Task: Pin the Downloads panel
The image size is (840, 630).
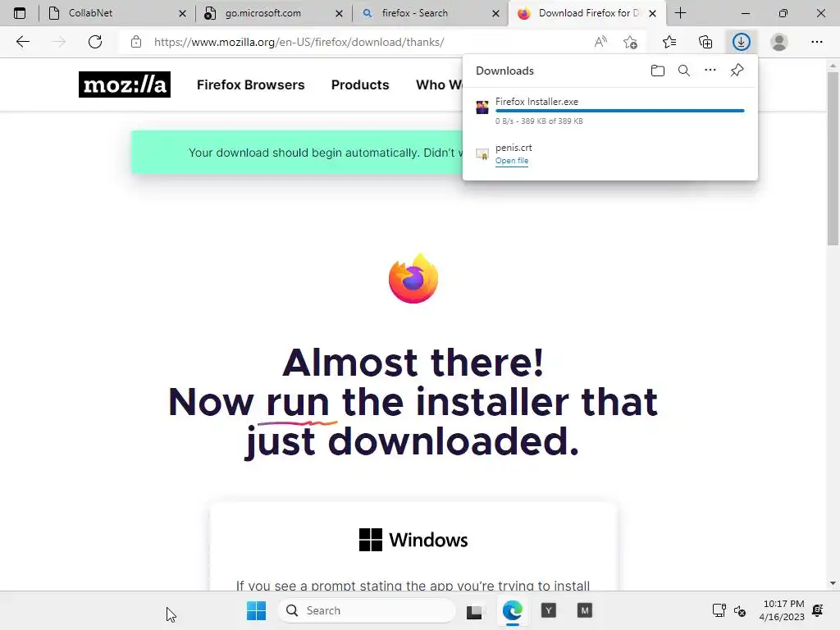Action: pyautogui.click(x=737, y=71)
